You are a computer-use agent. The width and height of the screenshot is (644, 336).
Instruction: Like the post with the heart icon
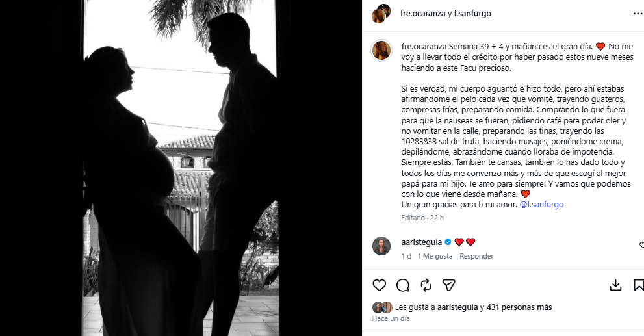coord(379,285)
